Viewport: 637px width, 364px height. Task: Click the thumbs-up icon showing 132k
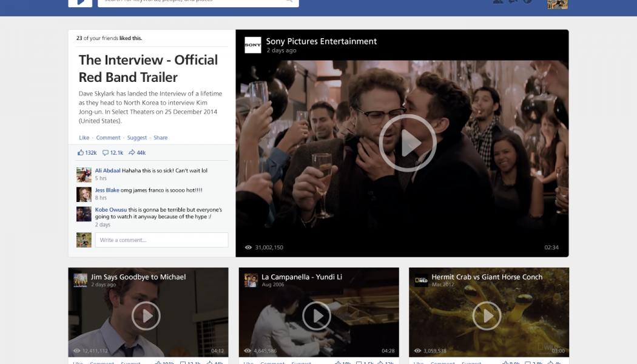pos(81,153)
